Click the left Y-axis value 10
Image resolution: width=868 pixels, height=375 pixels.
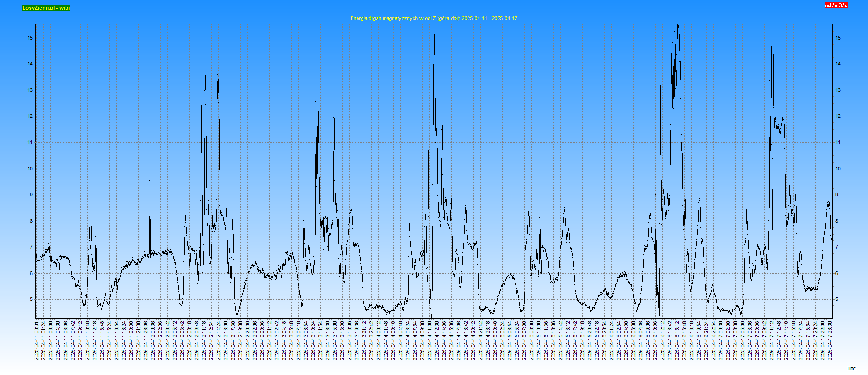point(30,169)
